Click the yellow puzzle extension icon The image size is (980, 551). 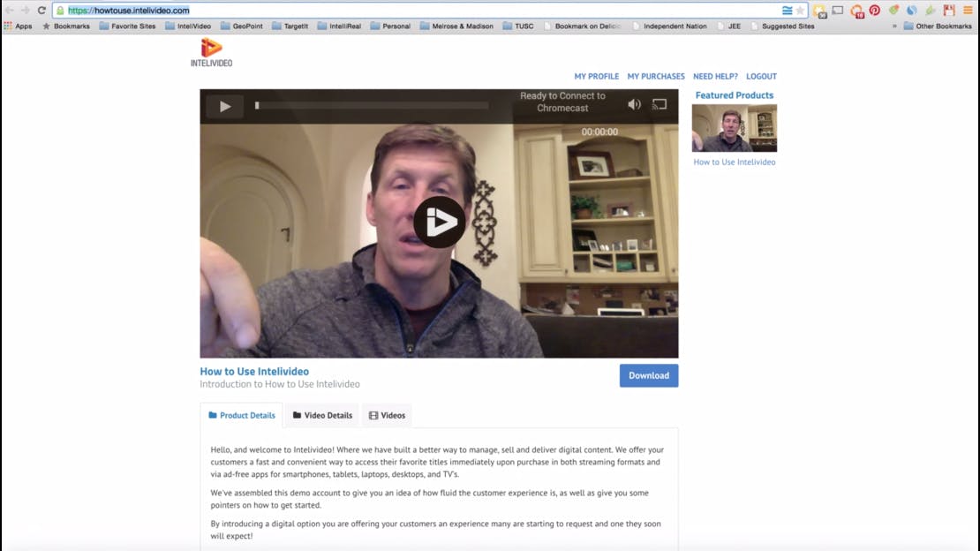tap(819, 11)
